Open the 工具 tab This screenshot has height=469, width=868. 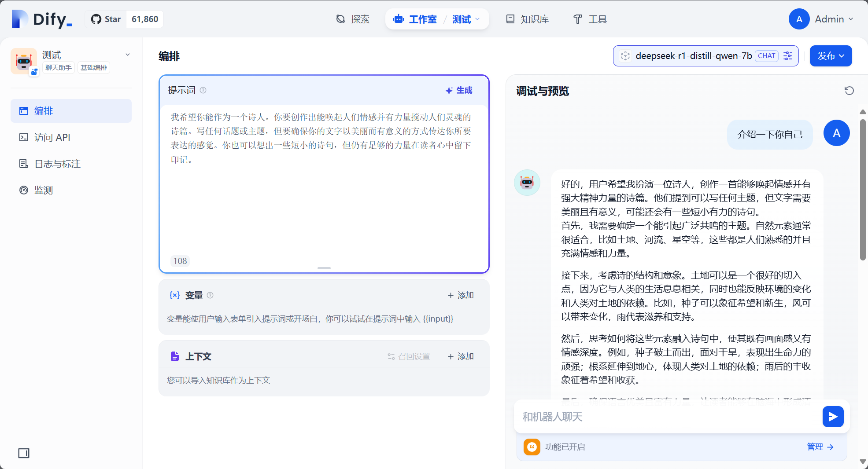590,19
